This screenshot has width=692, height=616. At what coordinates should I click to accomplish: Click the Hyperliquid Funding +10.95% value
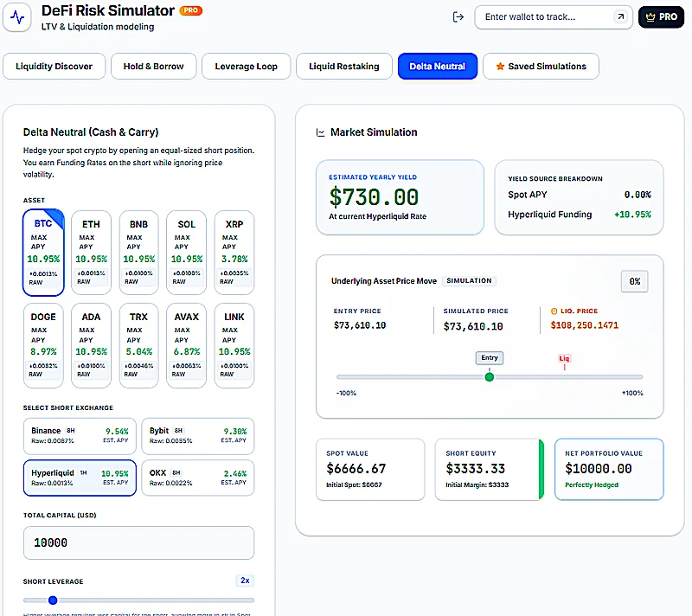(x=632, y=215)
